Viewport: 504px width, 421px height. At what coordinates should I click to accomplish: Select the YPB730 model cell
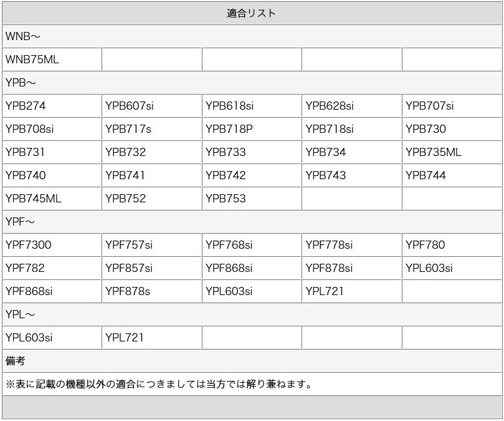pos(452,129)
